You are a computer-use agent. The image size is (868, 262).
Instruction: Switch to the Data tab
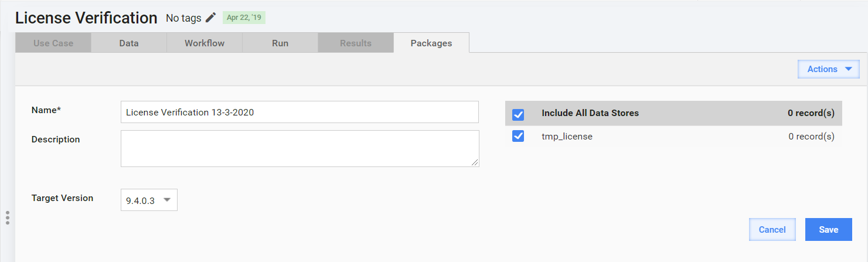click(129, 43)
